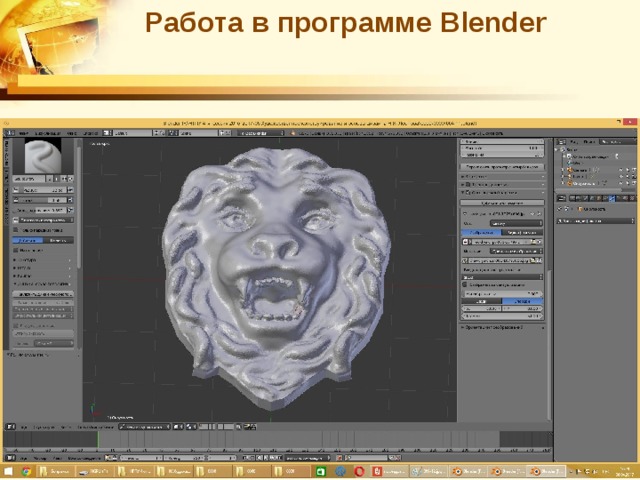The height and width of the screenshot is (480, 640).
Task: Open the Render menu in Blender header
Action: tap(47, 133)
